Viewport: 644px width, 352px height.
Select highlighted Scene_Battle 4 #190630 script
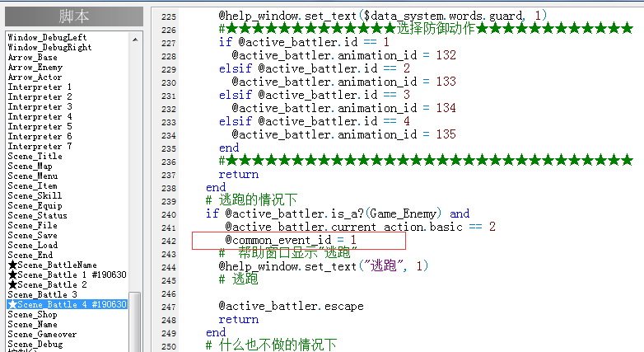click(68, 304)
